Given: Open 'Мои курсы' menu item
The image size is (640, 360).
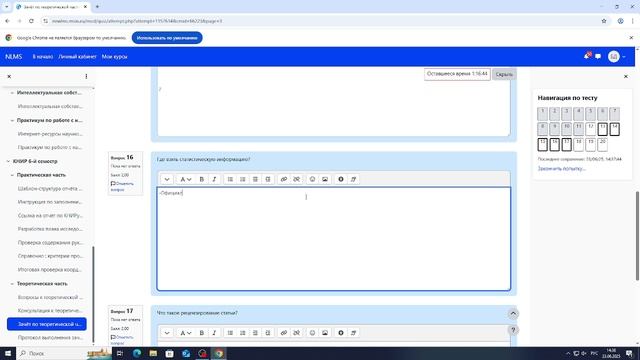Looking at the screenshot, I should (x=115, y=57).
